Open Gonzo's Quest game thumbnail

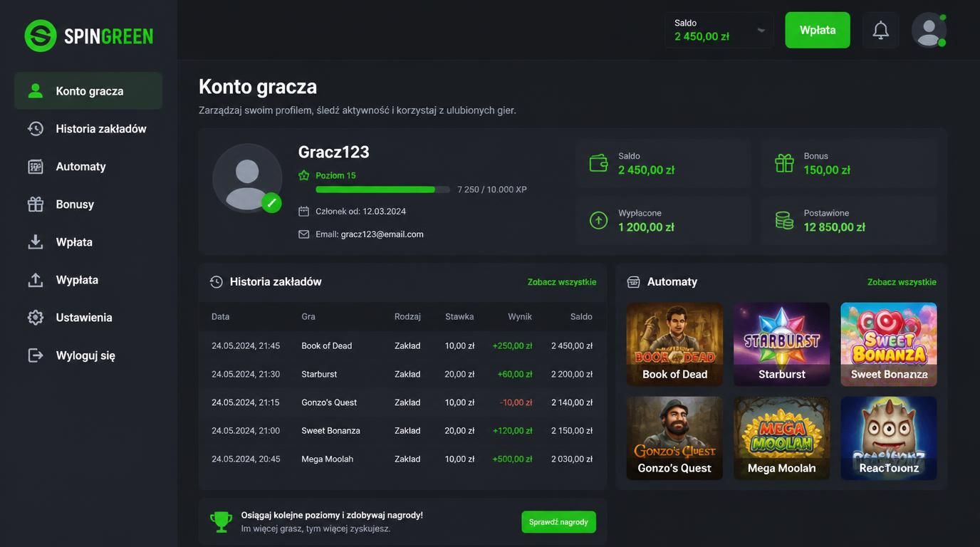674,438
